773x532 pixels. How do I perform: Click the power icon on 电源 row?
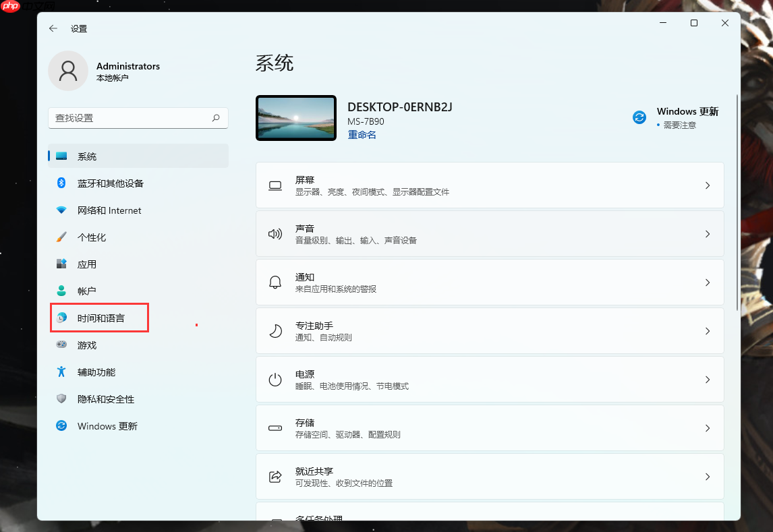[x=275, y=379]
